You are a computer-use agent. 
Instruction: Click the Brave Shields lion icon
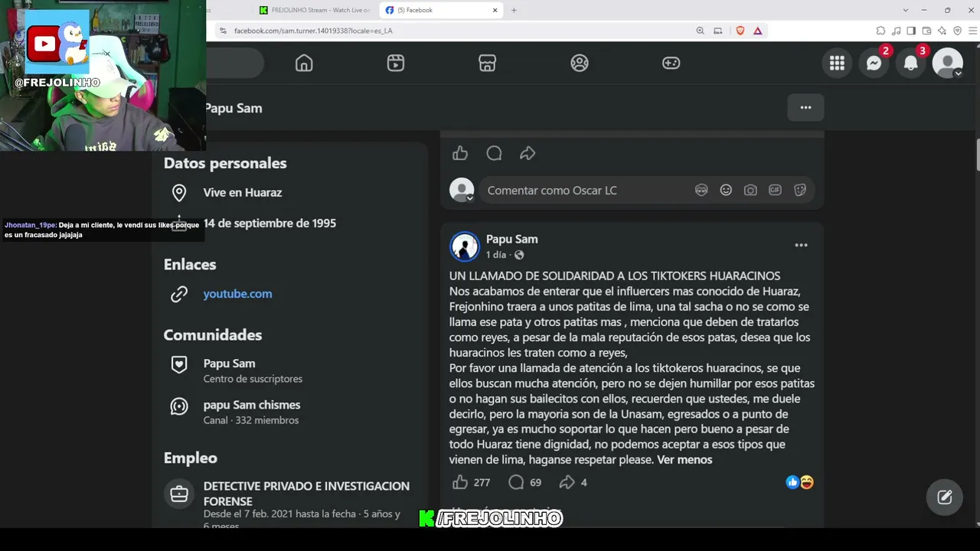pyautogui.click(x=740, y=31)
